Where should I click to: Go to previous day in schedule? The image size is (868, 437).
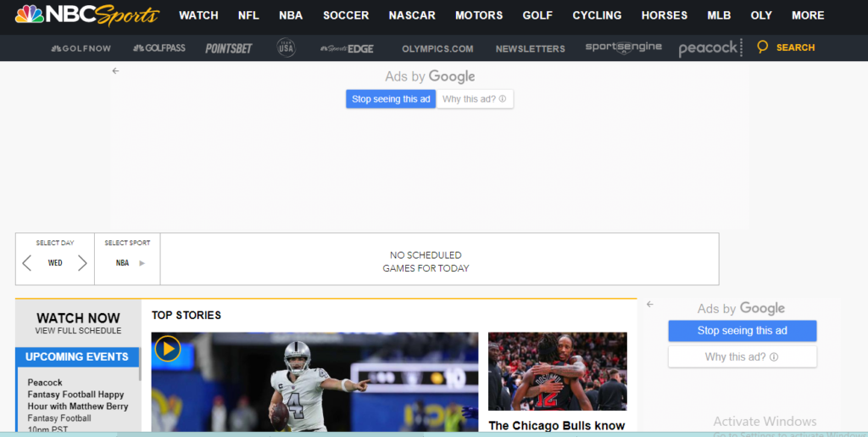[x=26, y=262]
